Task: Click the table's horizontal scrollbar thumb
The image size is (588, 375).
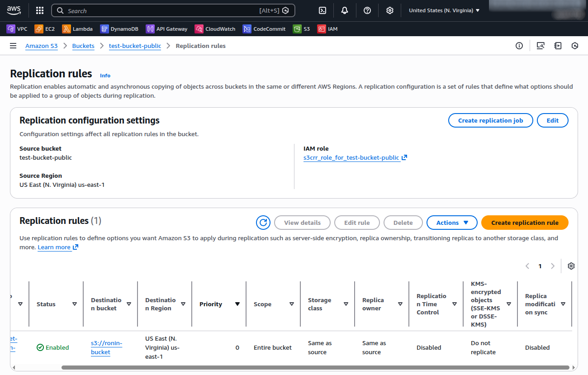Action: [315, 367]
